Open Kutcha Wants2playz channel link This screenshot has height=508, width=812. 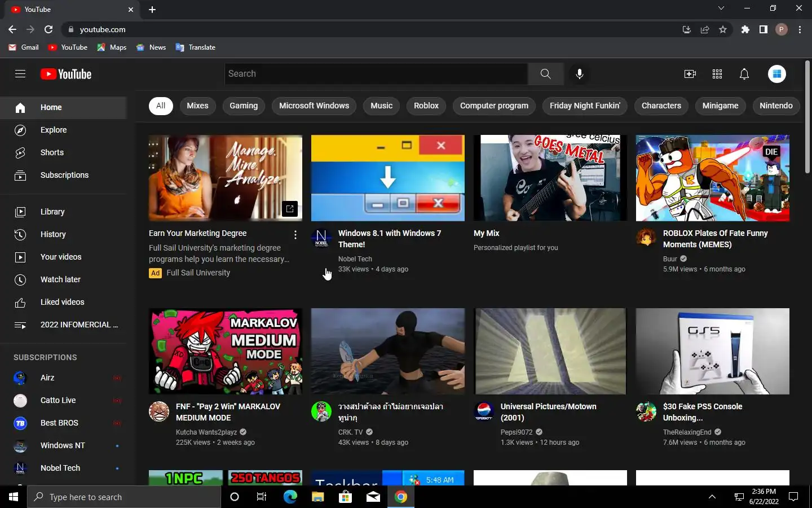click(206, 432)
